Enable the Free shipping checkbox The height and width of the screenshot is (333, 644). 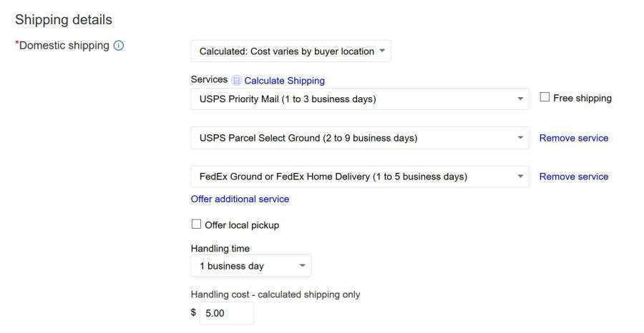(545, 98)
